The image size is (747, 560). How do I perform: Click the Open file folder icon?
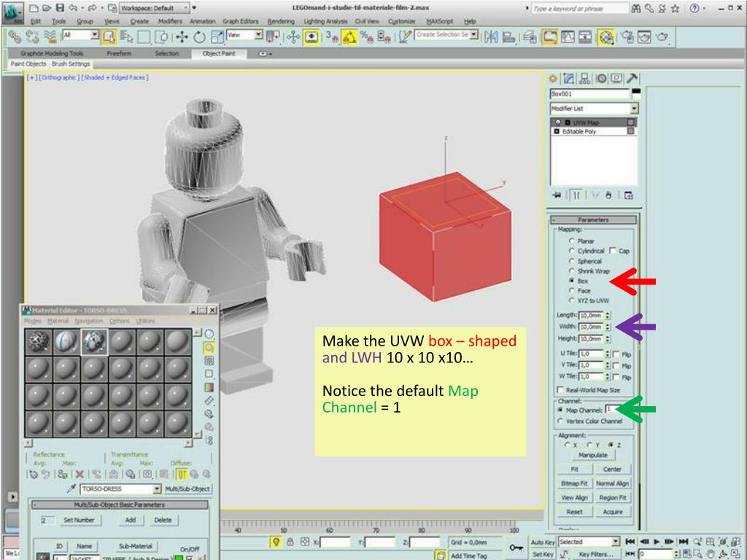46,8
